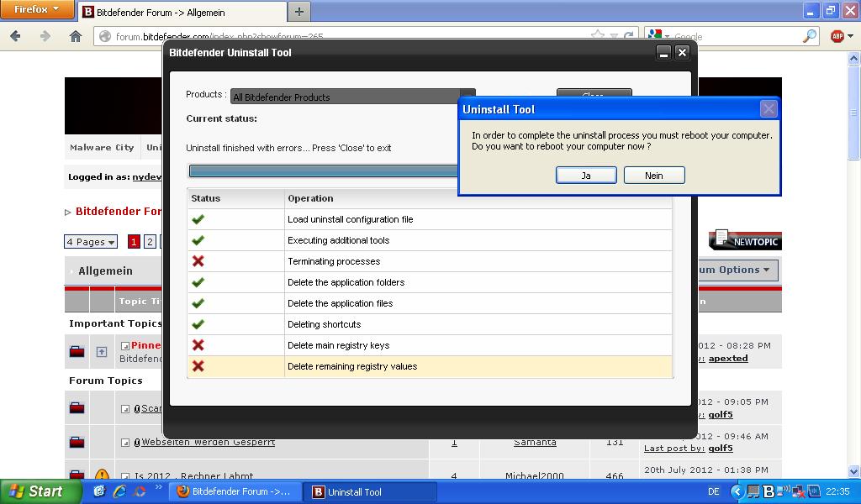Open the Forum Options dropdown
This screenshot has width=861, height=504.
click(x=738, y=270)
